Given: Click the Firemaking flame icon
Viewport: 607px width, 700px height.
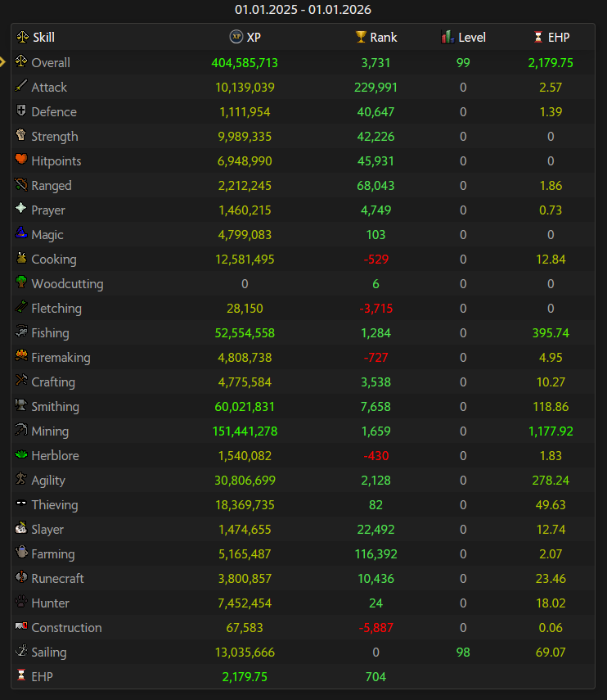Looking at the screenshot, I should click(21, 355).
